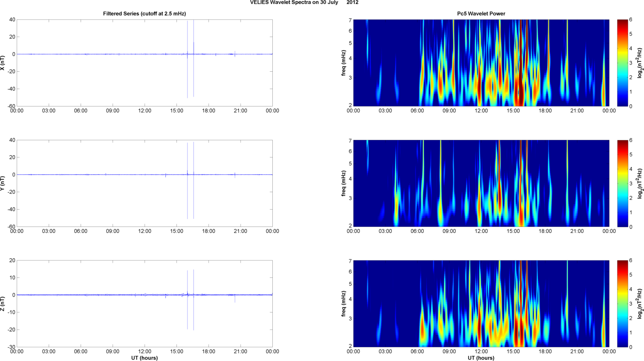Viewport: 644px width, 361px height.
Task: Click the "-60" tick on the X (nT) axis
Action: (11, 106)
